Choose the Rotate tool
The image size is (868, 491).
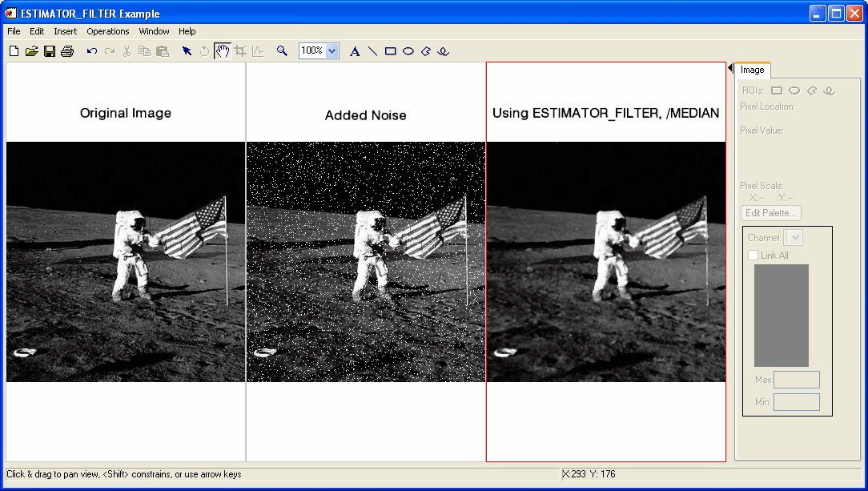(x=204, y=51)
